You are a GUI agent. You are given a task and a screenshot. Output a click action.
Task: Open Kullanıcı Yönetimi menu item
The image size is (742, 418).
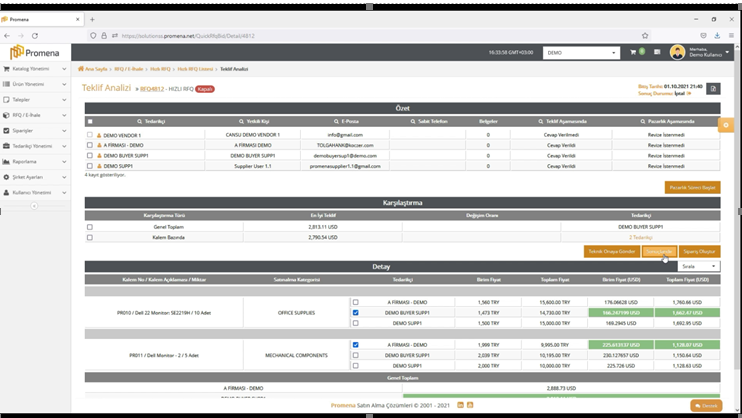pos(35,193)
